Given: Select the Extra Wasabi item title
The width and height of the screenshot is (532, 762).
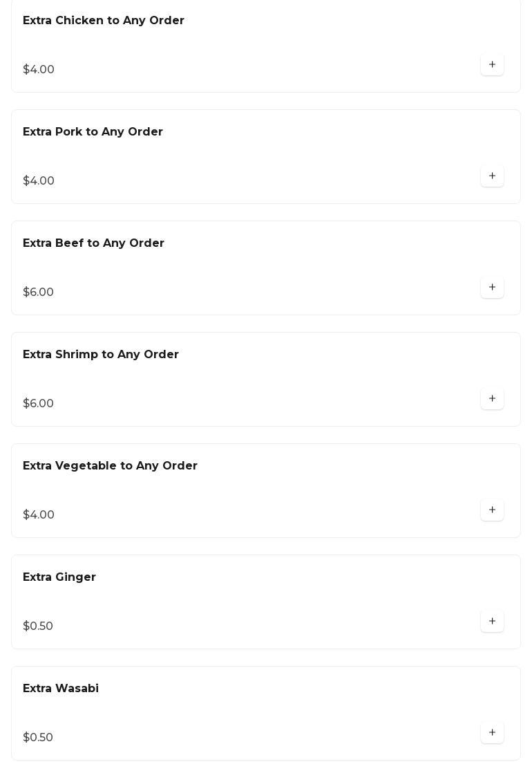Looking at the screenshot, I should pos(61,689).
